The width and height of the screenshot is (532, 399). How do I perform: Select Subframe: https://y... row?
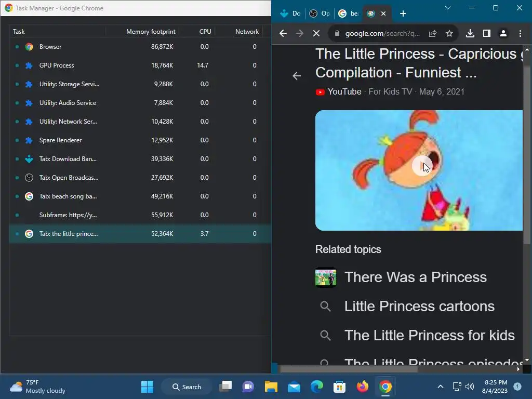pyautogui.click(x=140, y=215)
